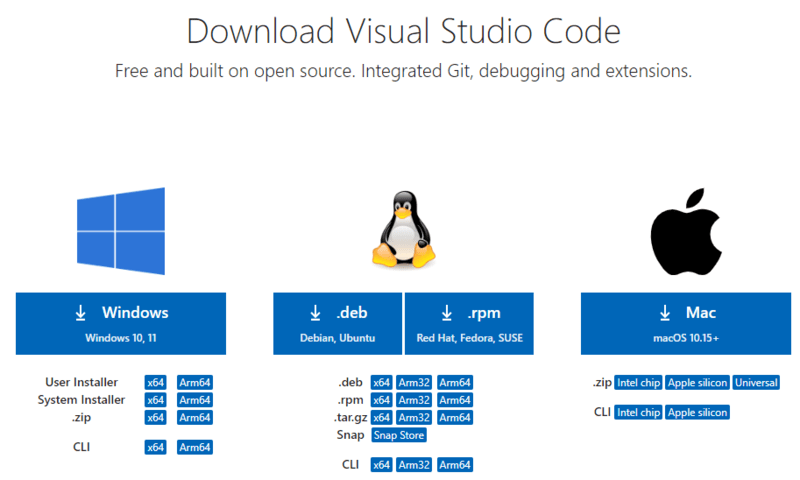Select the Linux CLI x64 download

pos(381,465)
